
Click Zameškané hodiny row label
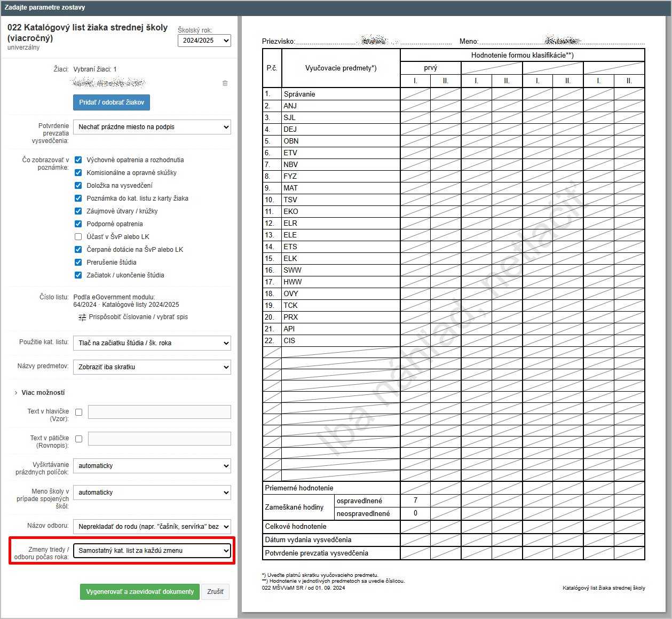(x=294, y=507)
